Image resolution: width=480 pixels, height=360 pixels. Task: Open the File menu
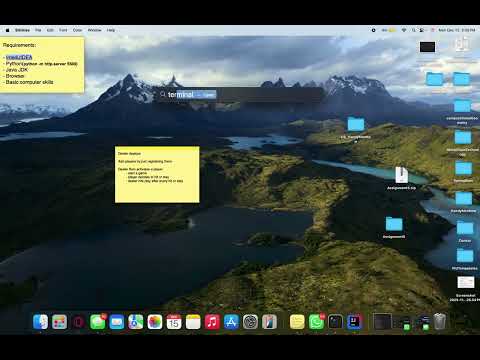pyautogui.click(x=38, y=30)
